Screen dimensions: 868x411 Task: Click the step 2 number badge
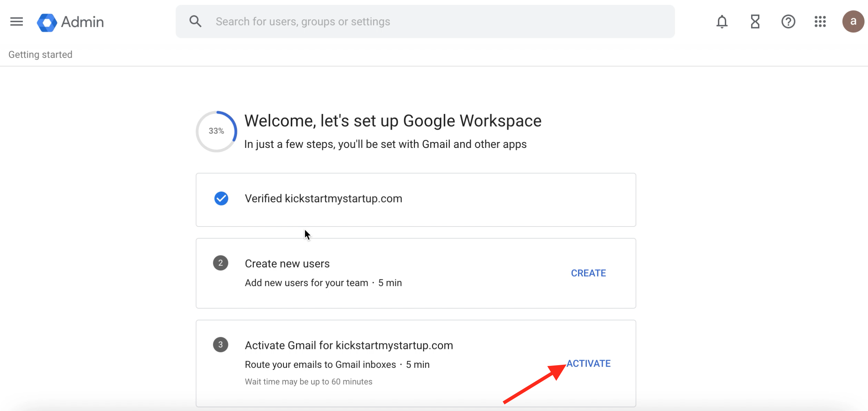pyautogui.click(x=220, y=263)
